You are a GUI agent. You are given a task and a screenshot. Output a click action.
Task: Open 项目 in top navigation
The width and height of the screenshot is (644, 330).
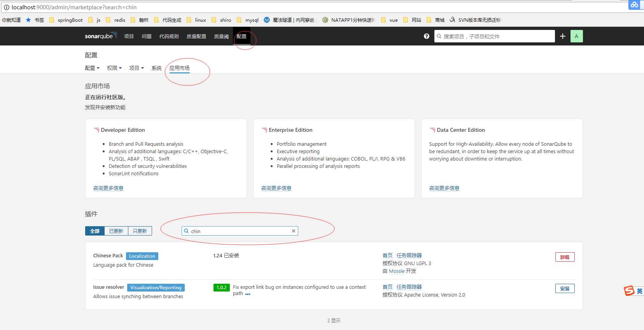(x=129, y=36)
